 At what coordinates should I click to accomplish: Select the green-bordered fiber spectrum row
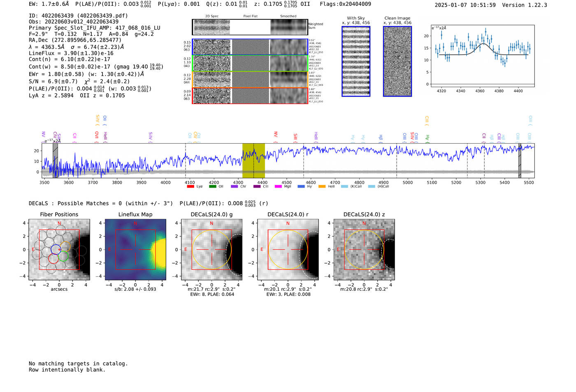pos(250,63)
